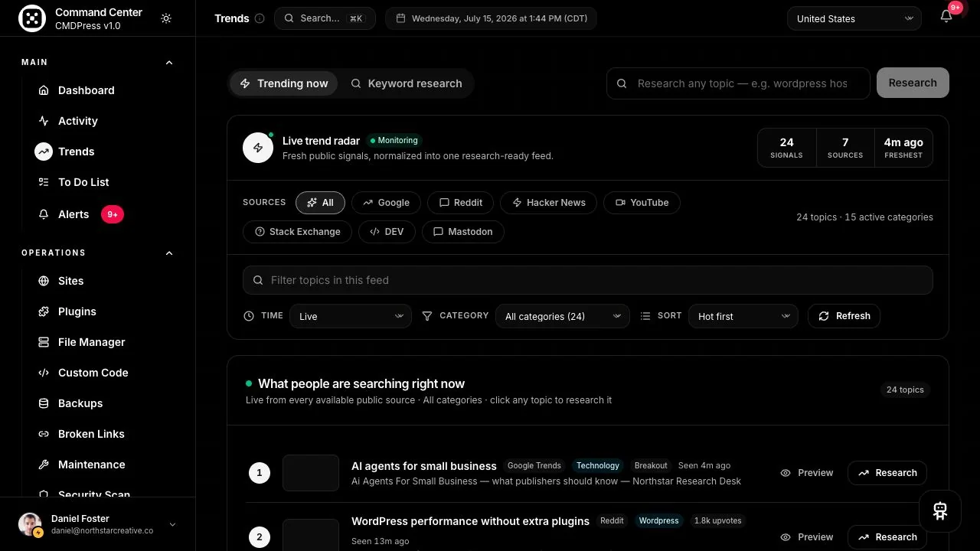Image resolution: width=980 pixels, height=551 pixels.
Task: Toggle the Mastodon source filter
Action: (463, 232)
